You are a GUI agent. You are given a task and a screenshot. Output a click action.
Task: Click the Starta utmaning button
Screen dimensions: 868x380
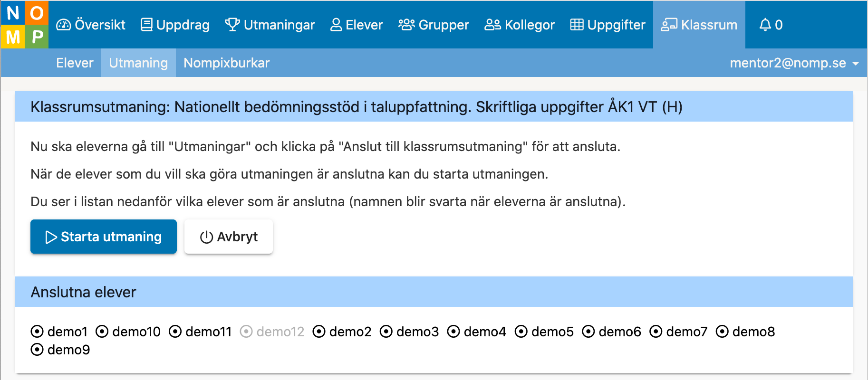[104, 237]
